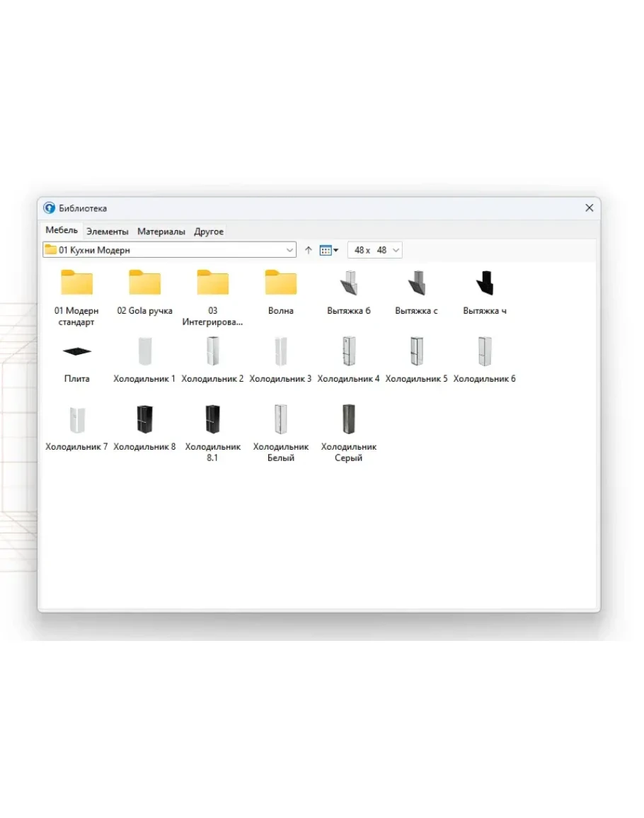Open the 01 Модерн стандарт folder
644x818 pixels.
point(76,283)
